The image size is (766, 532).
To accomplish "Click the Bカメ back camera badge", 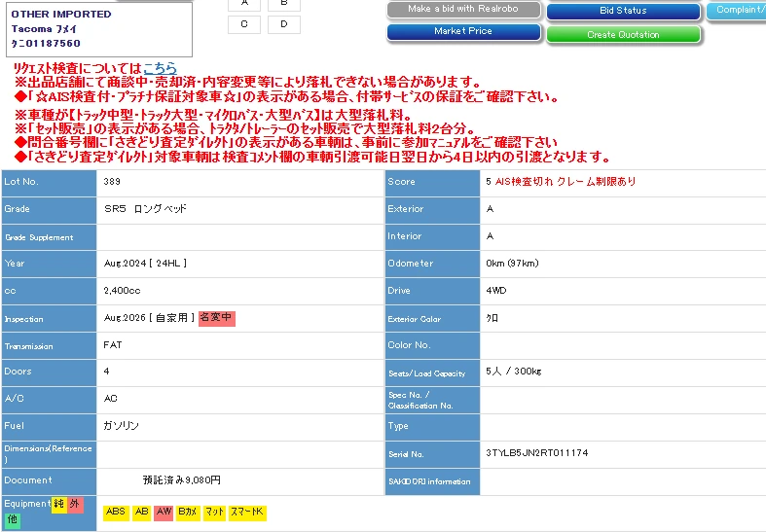I will [x=188, y=512].
